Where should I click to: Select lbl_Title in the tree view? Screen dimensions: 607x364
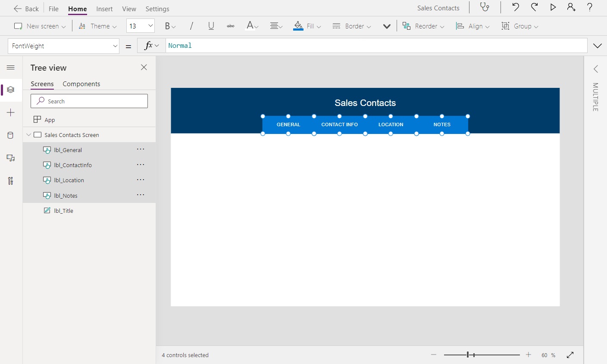coord(64,211)
